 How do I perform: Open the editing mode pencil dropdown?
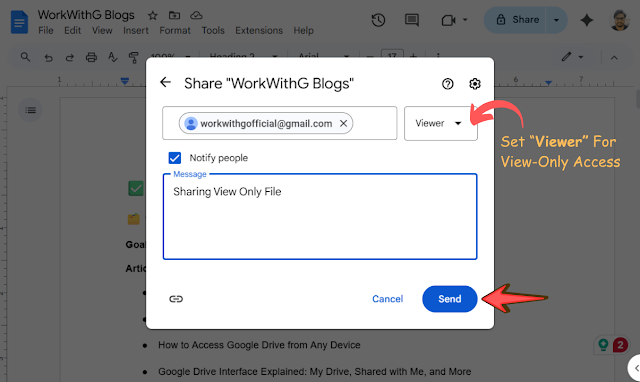(x=572, y=57)
